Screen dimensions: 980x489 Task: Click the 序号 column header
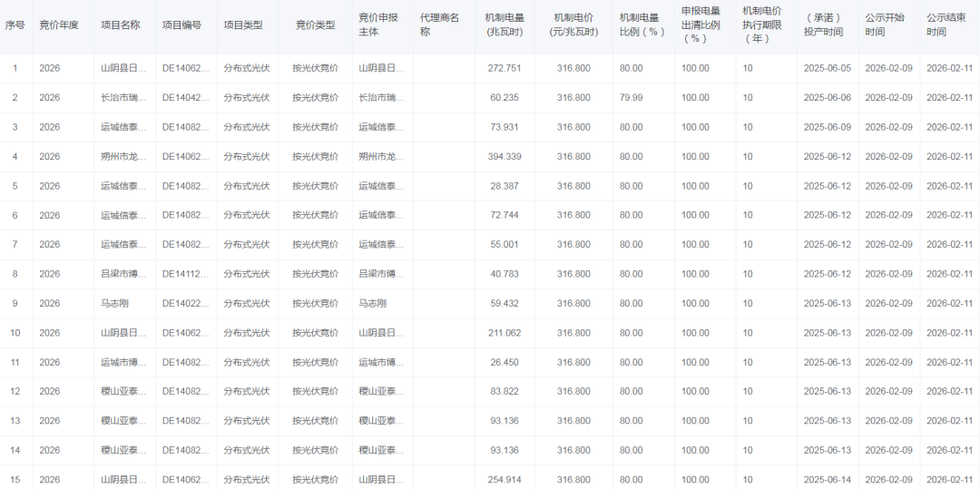click(x=15, y=25)
